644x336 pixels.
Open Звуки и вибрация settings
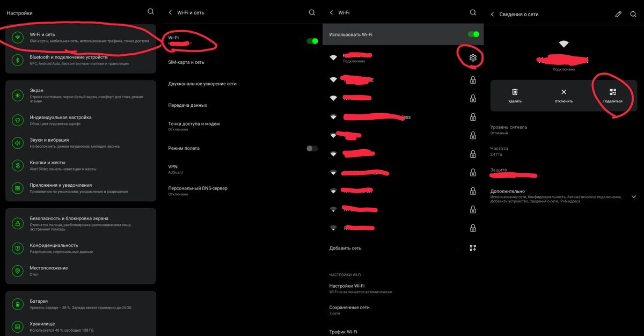[80, 143]
